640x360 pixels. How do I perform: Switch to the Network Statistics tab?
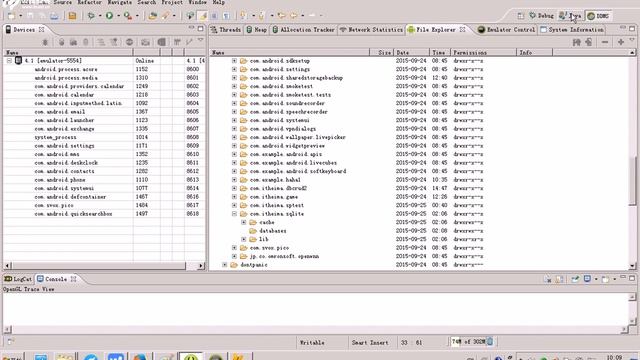[371, 30]
